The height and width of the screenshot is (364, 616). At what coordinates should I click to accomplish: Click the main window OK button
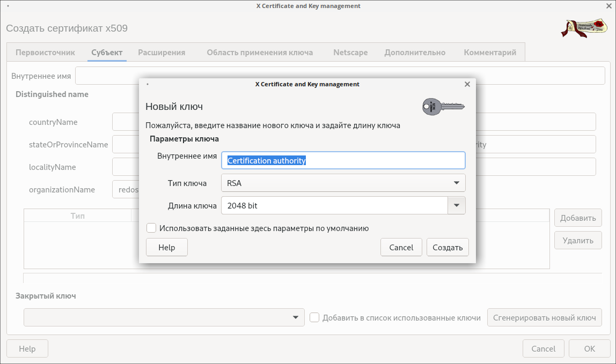(x=589, y=349)
